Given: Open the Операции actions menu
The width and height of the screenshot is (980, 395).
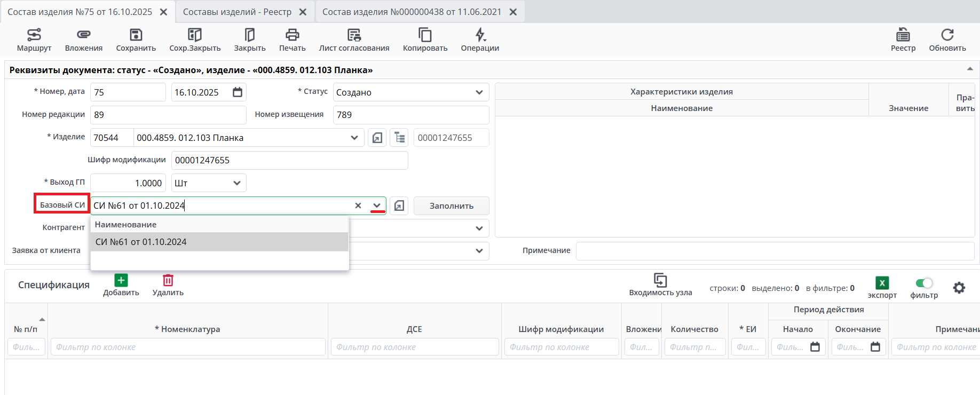Looking at the screenshot, I should pos(480,40).
